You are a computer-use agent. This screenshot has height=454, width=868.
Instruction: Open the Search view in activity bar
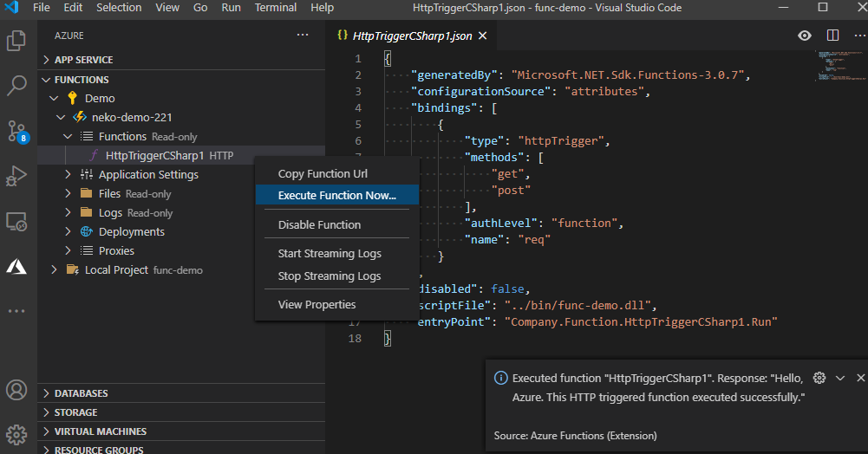tap(16, 86)
